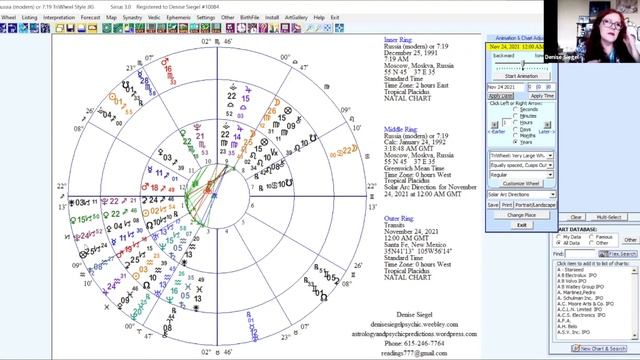Screen dimensions: 640x360
Task: Click the Exit button in animation panel
Action: pos(521,225)
